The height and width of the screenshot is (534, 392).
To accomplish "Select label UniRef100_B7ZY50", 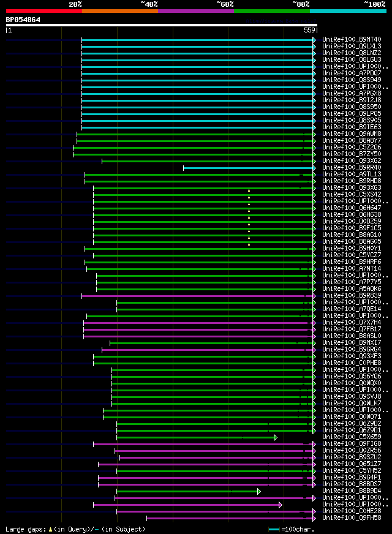I will tap(352, 154).
